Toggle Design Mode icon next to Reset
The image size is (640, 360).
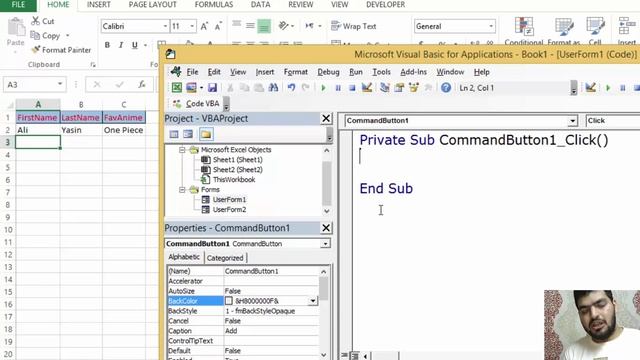(367, 87)
